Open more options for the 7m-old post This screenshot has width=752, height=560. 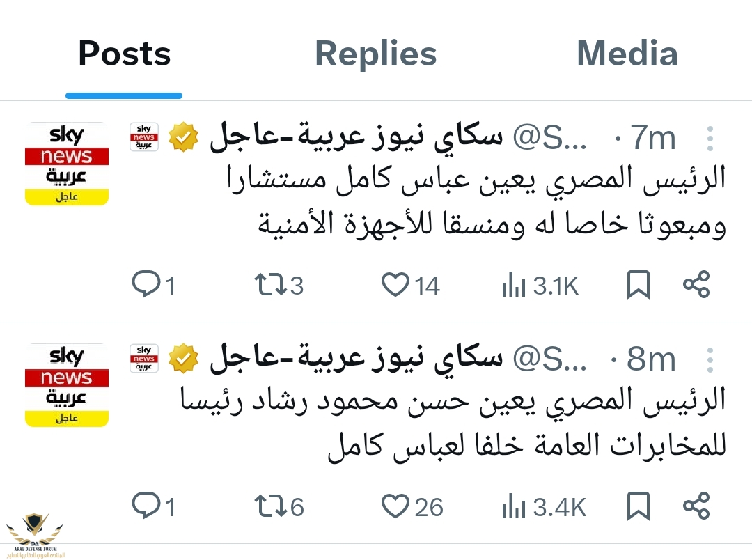point(710,139)
